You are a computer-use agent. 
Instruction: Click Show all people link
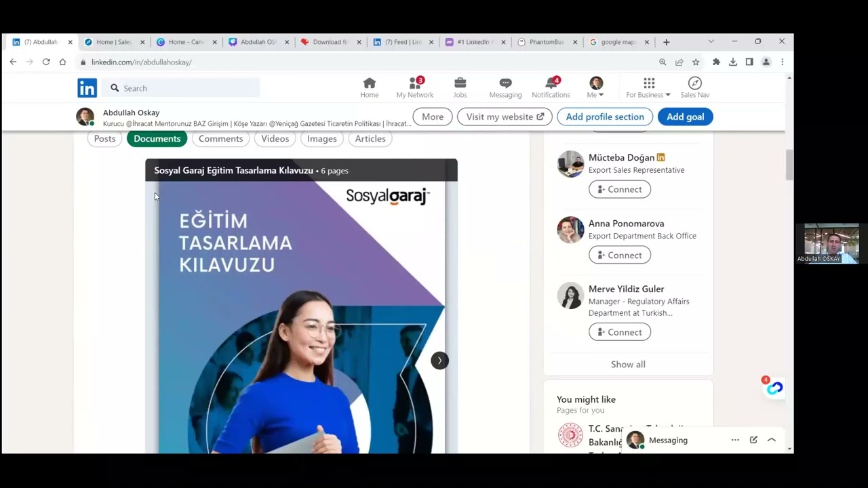tap(628, 364)
